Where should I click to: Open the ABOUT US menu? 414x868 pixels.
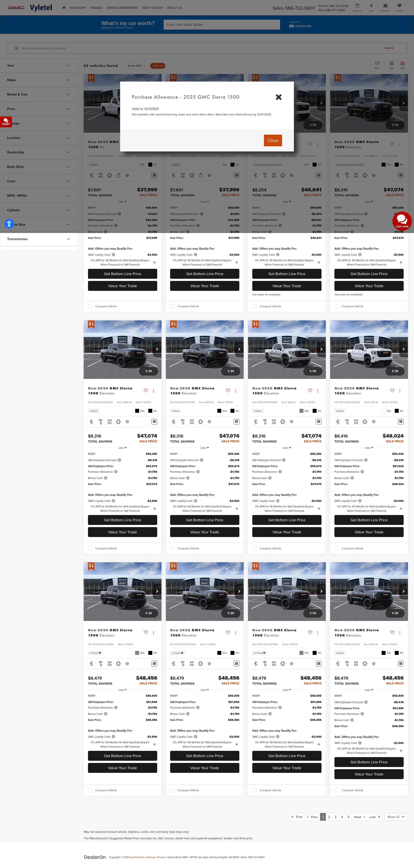click(174, 8)
